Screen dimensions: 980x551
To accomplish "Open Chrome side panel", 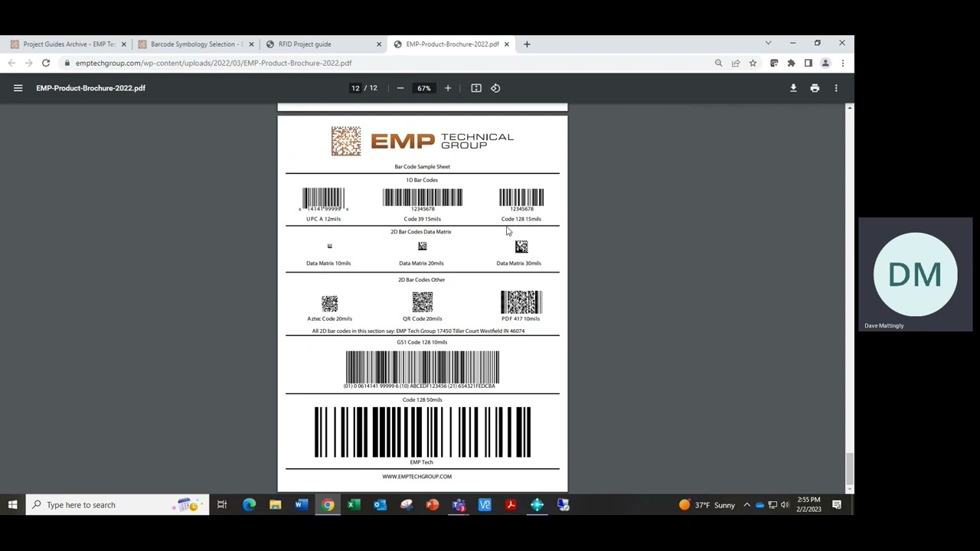I will [808, 63].
